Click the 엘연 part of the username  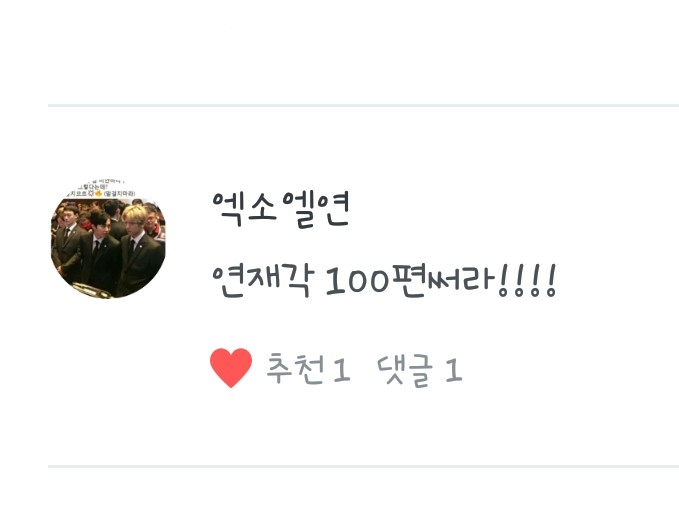pos(316,210)
